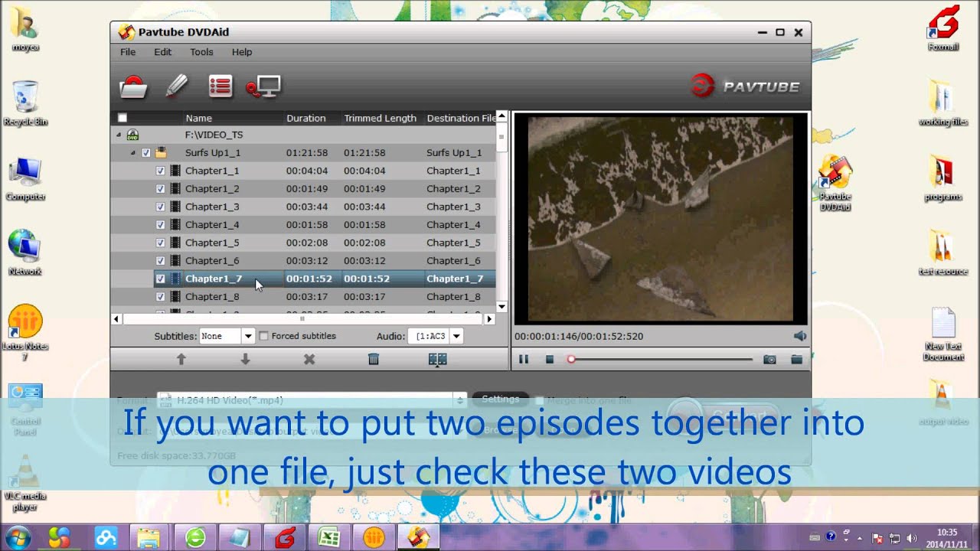Image resolution: width=980 pixels, height=551 pixels.
Task: Open Computer desktop icon
Action: pos(25,178)
